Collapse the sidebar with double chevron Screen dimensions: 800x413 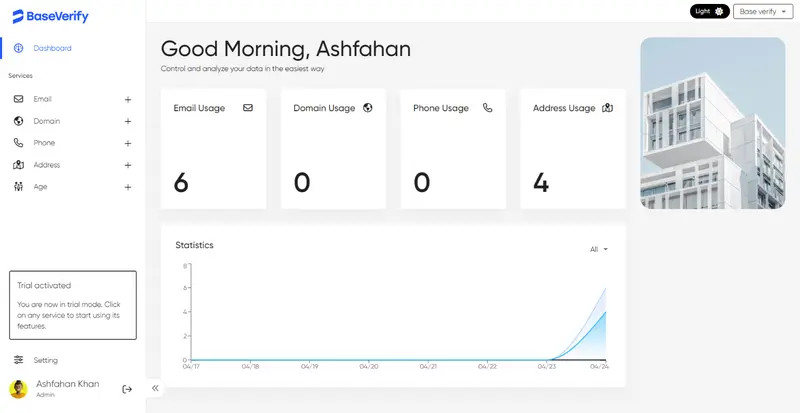pos(155,388)
